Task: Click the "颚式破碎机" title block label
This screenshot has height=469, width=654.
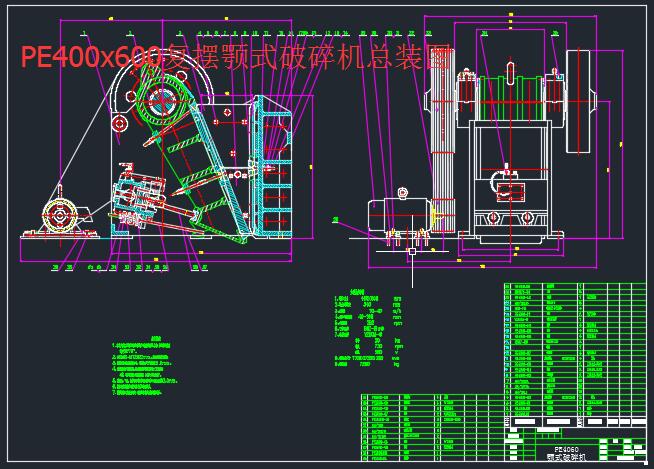Action: point(566,457)
